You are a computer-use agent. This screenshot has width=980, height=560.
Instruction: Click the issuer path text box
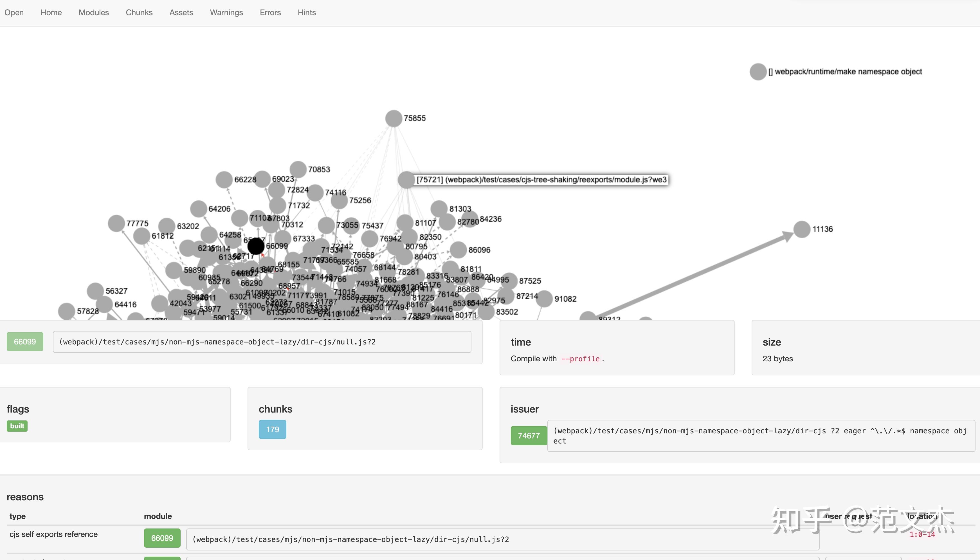point(761,435)
